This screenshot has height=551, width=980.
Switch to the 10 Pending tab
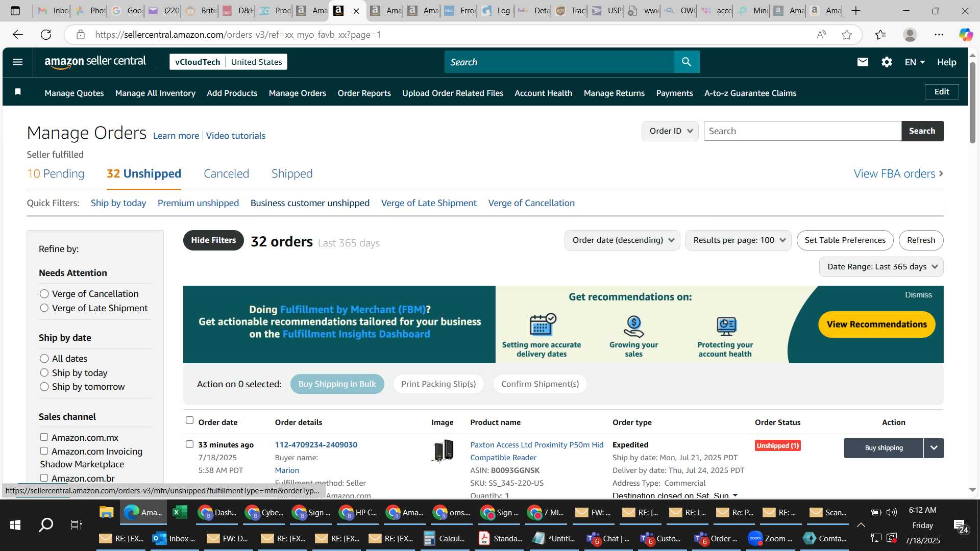[x=56, y=174]
